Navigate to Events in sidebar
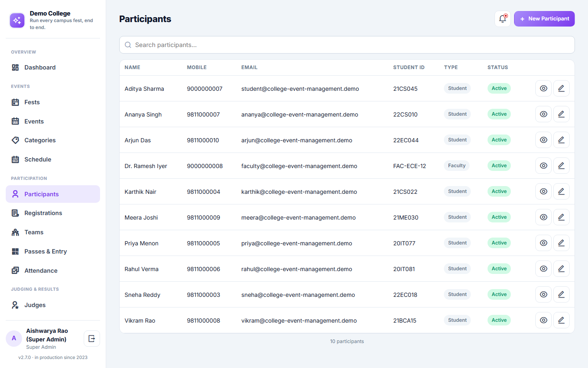 point(53,121)
